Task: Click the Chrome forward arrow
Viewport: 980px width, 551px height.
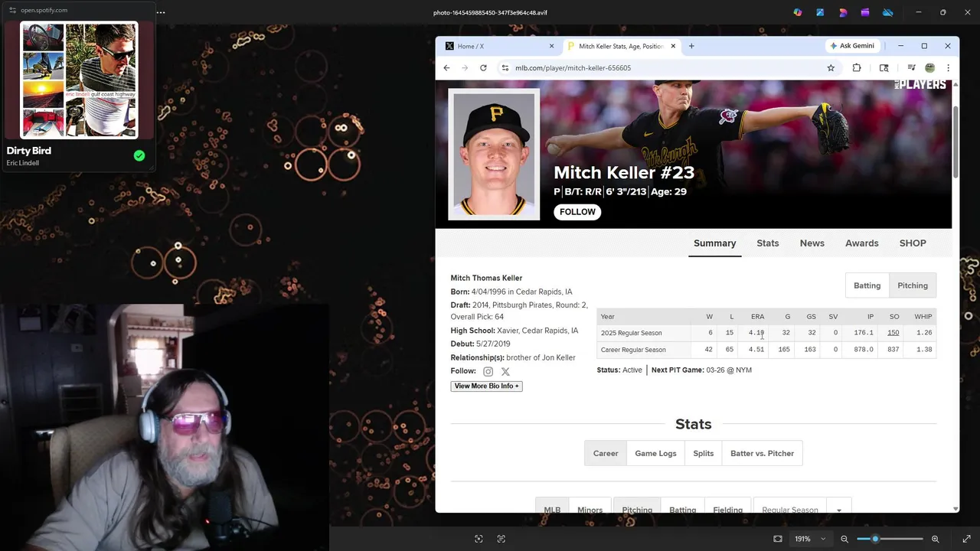Action: [x=465, y=67]
